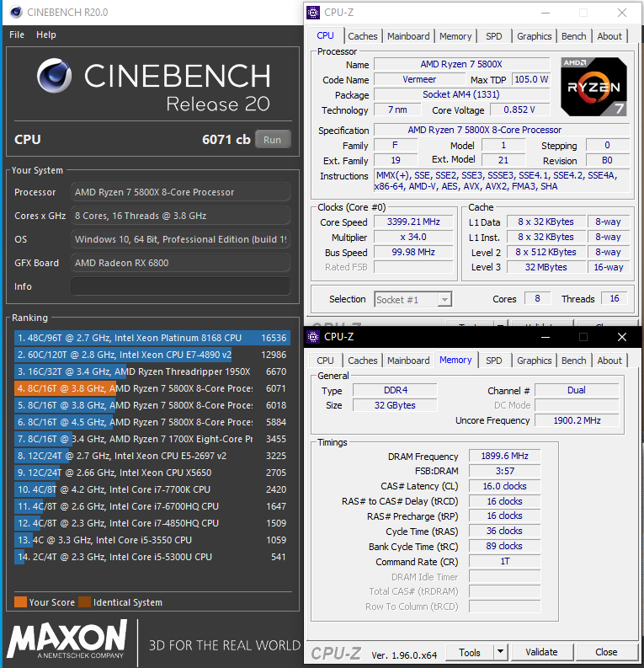This screenshot has width=644, height=668.
Task: Close the CPU-Z window showing the Memory tab
Action: [621, 337]
